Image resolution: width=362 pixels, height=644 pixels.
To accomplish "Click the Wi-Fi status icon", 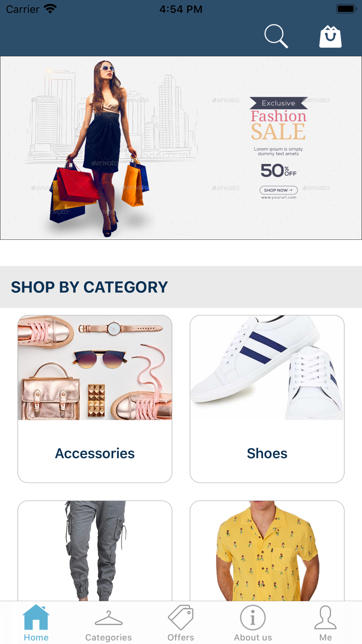I will [50, 9].
